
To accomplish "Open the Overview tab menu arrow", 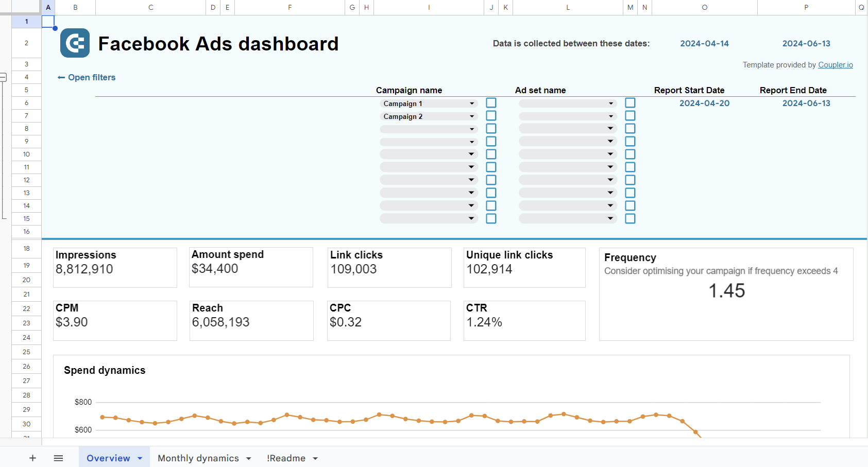I will pyautogui.click(x=139, y=458).
